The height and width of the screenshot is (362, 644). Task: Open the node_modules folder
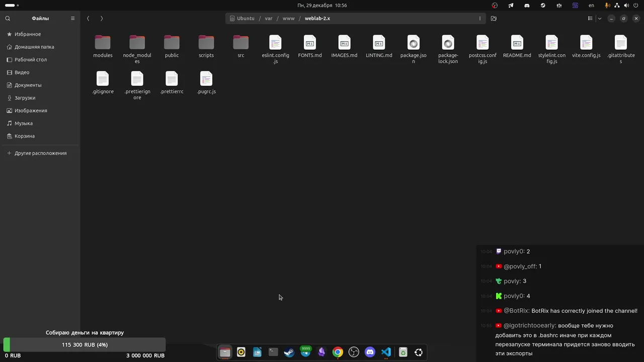click(137, 49)
